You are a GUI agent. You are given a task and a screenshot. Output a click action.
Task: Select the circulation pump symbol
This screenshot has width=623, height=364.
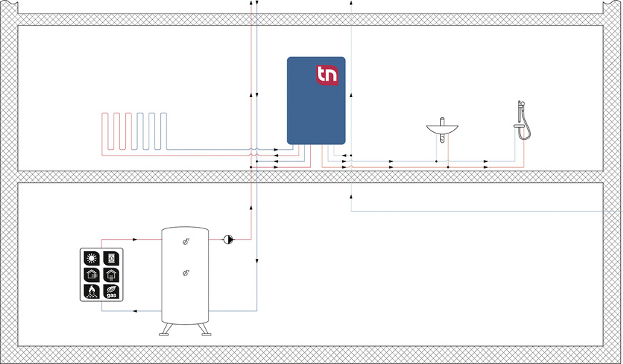click(x=228, y=240)
